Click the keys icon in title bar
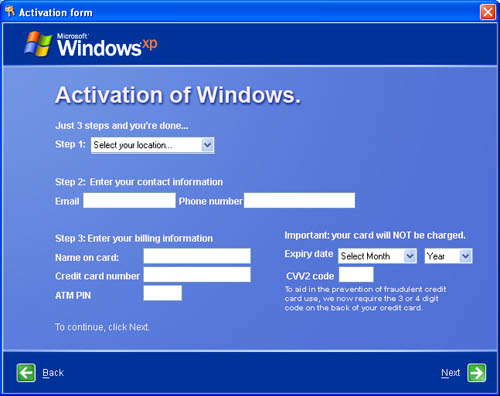The image size is (500, 396). [10, 12]
